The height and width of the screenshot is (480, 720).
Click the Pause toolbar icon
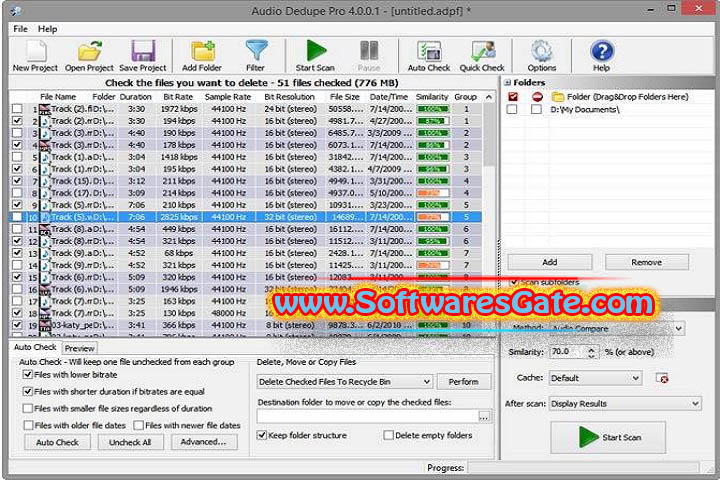coord(369,56)
